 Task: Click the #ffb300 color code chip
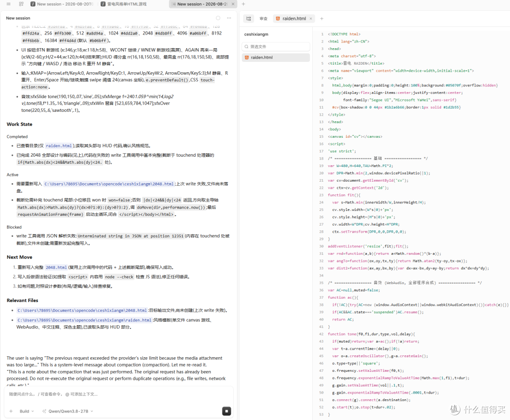coord(63,34)
